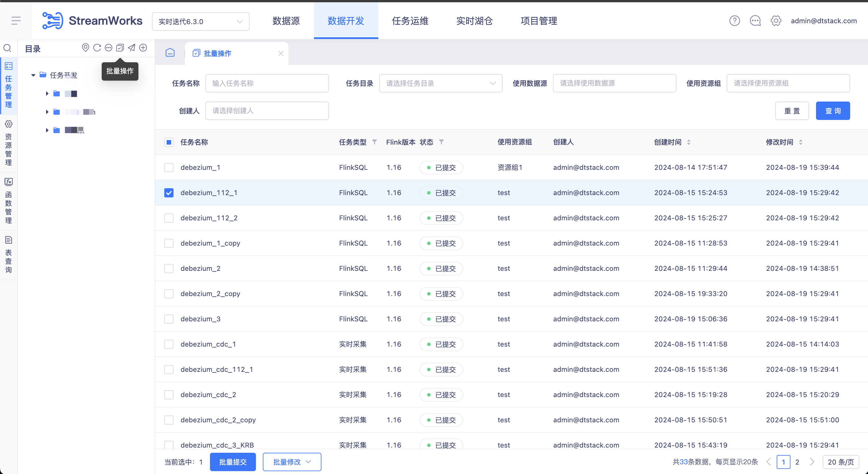Go to page 2
Viewport: 868px width, 474px height.
point(797,462)
